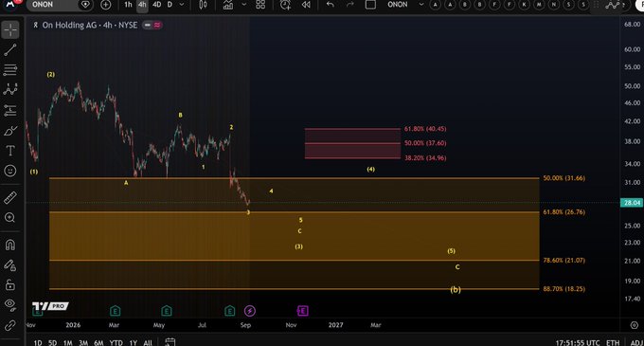Start bar replay mode

click(306, 5)
